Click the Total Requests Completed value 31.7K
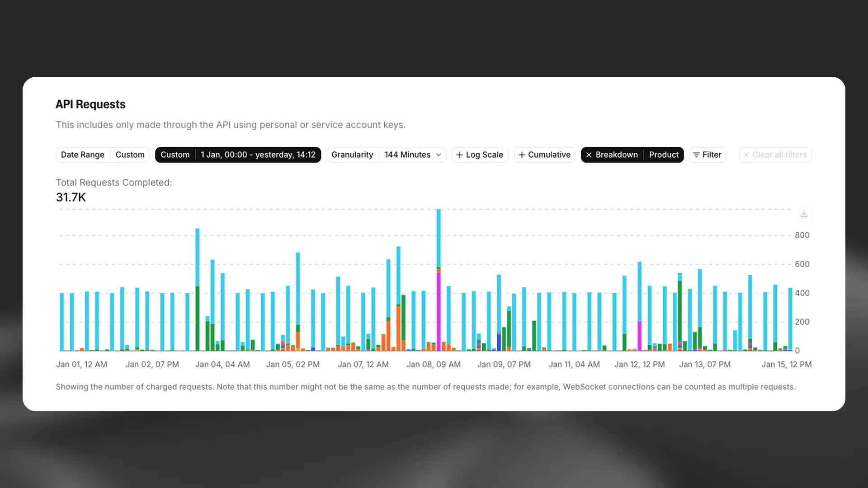Image resolution: width=868 pixels, height=488 pixels. (x=70, y=197)
